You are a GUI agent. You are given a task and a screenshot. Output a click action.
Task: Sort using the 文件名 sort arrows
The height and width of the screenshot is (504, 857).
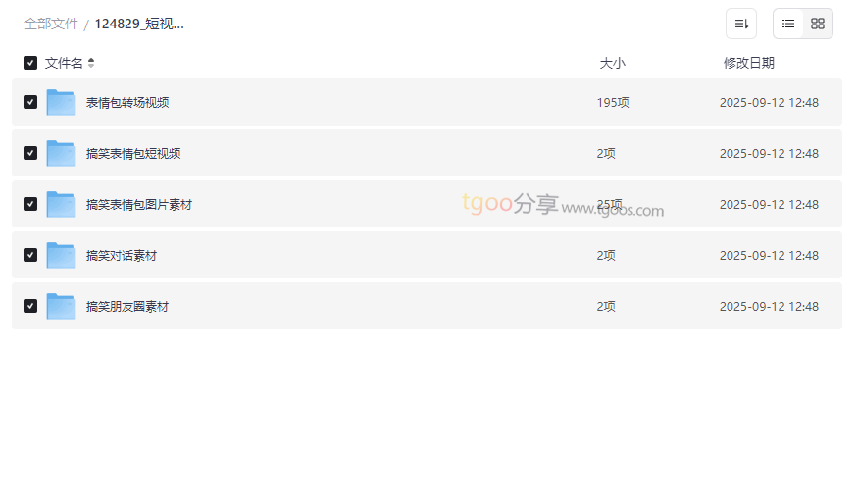coord(91,63)
